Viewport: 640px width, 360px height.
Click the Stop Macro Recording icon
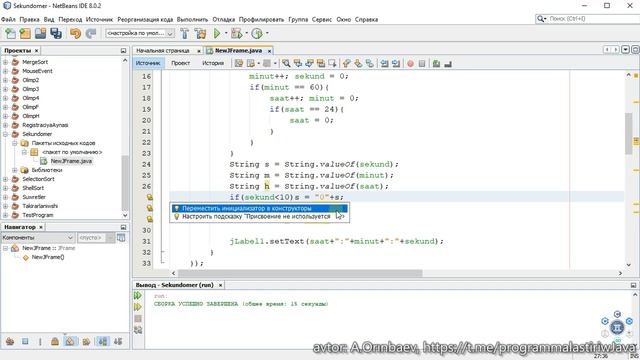pyautogui.click(x=422, y=63)
